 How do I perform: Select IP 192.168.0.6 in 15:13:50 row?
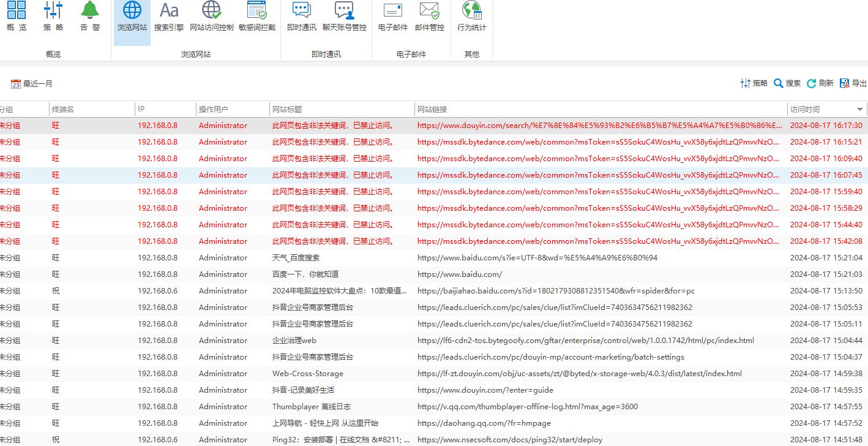click(157, 291)
